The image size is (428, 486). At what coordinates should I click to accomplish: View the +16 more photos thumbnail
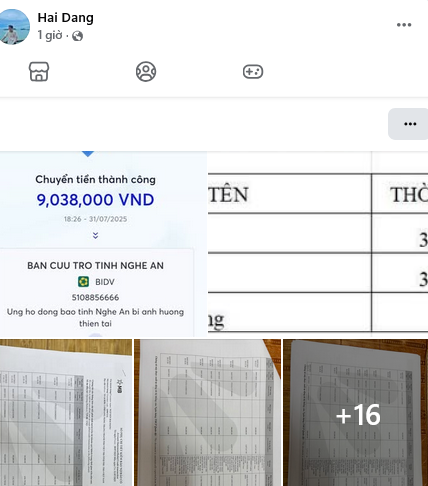[356, 413]
